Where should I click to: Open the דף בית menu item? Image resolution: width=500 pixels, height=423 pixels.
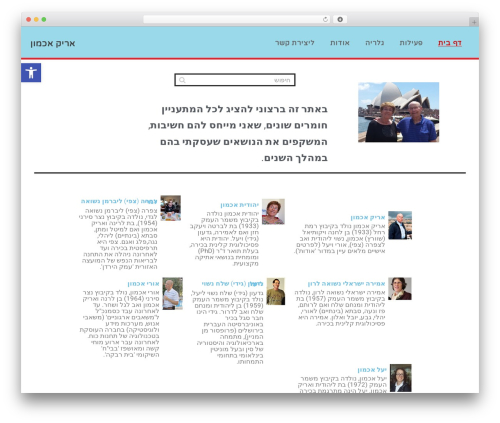coord(450,43)
